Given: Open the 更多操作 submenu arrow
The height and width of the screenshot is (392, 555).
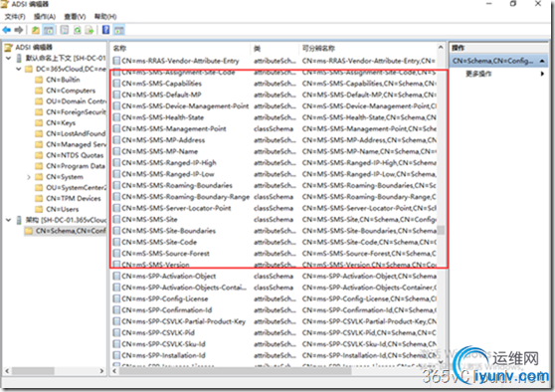Looking at the screenshot, I should (542, 74).
